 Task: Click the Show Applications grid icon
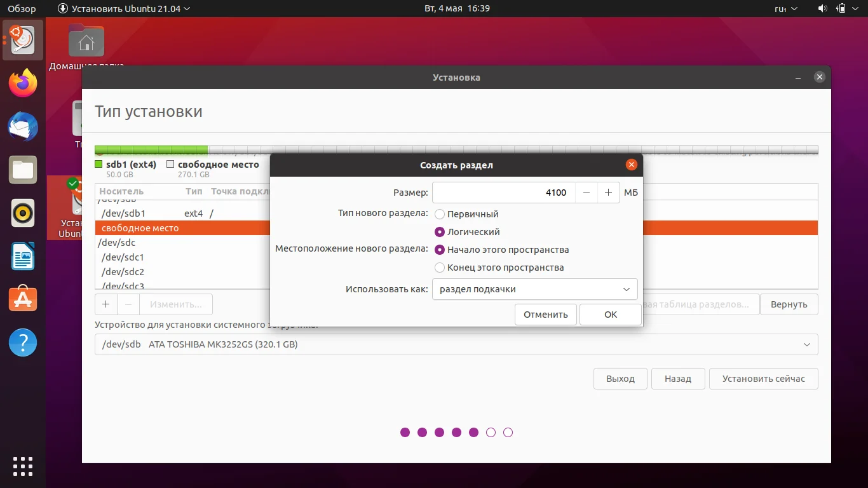pyautogui.click(x=22, y=466)
